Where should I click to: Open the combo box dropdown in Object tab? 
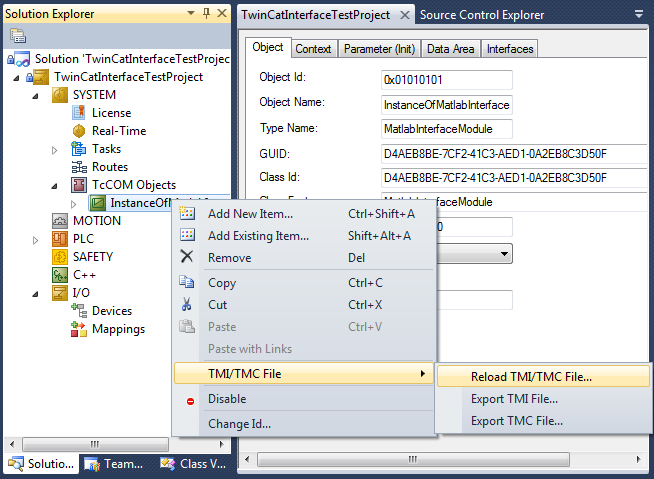coord(504,254)
